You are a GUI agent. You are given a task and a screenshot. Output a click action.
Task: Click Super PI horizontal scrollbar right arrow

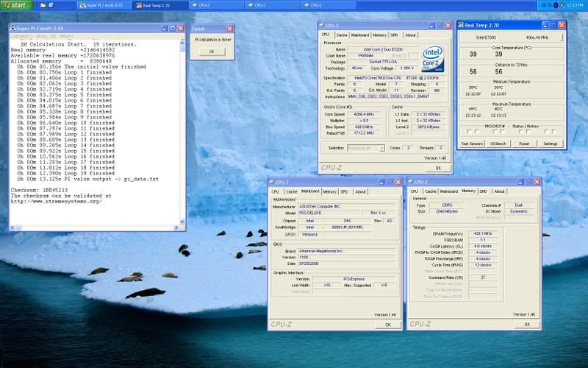click(x=176, y=227)
